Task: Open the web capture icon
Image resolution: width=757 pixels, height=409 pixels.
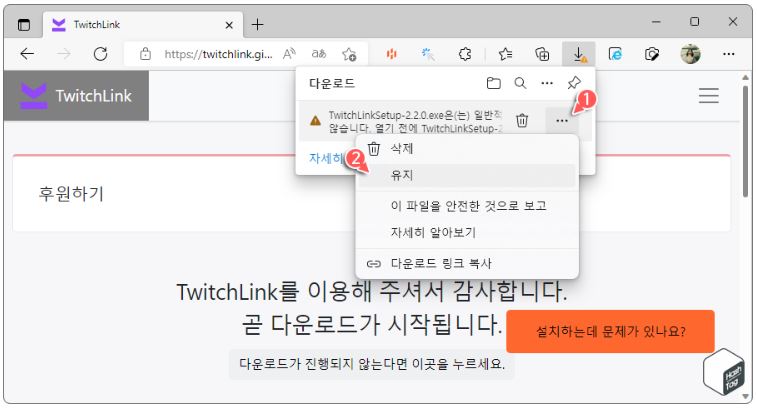Action: [x=652, y=54]
